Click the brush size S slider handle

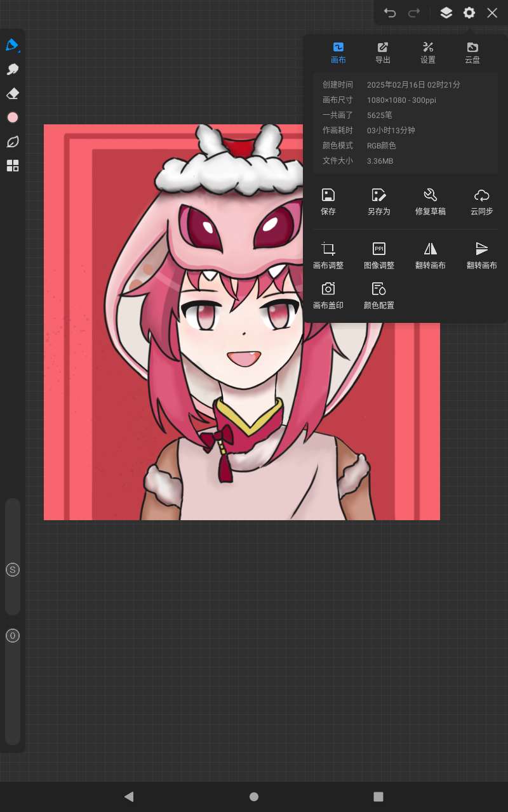coord(13,570)
